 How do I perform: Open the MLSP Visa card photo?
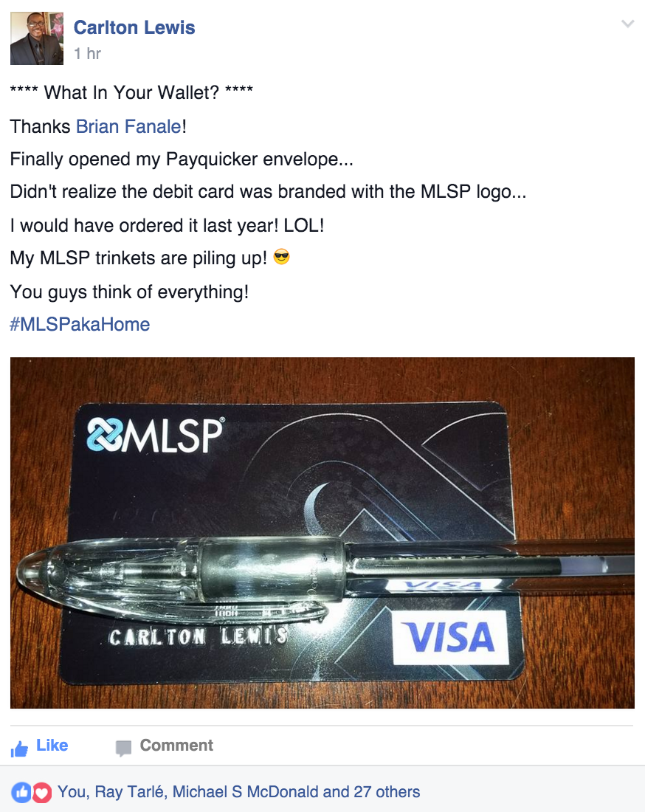322,532
